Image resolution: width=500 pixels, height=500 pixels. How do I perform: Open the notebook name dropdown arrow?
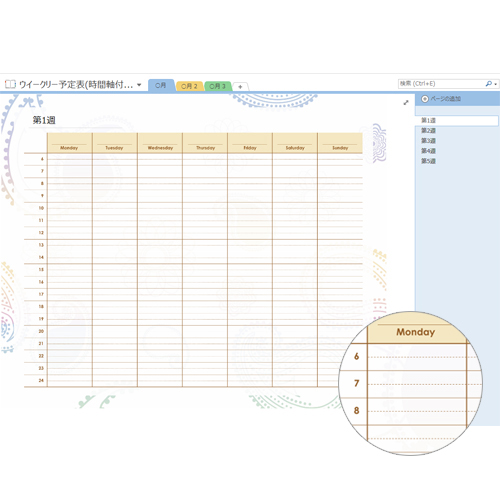click(139, 85)
